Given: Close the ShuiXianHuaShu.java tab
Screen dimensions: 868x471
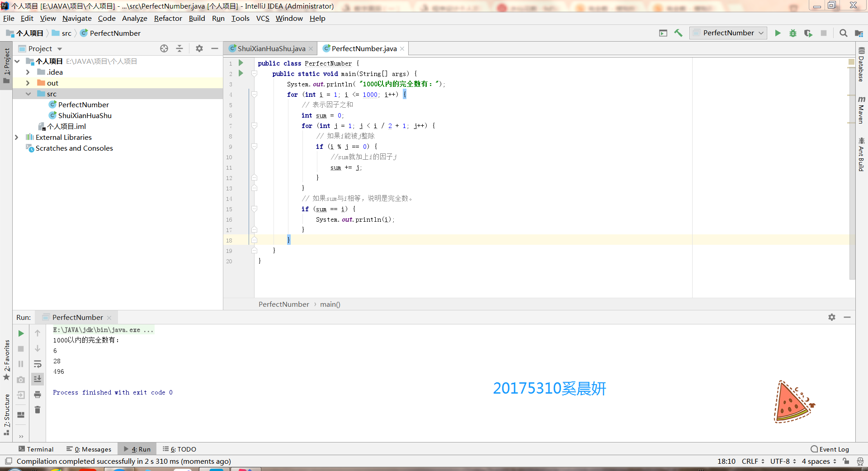Looking at the screenshot, I should click(311, 49).
